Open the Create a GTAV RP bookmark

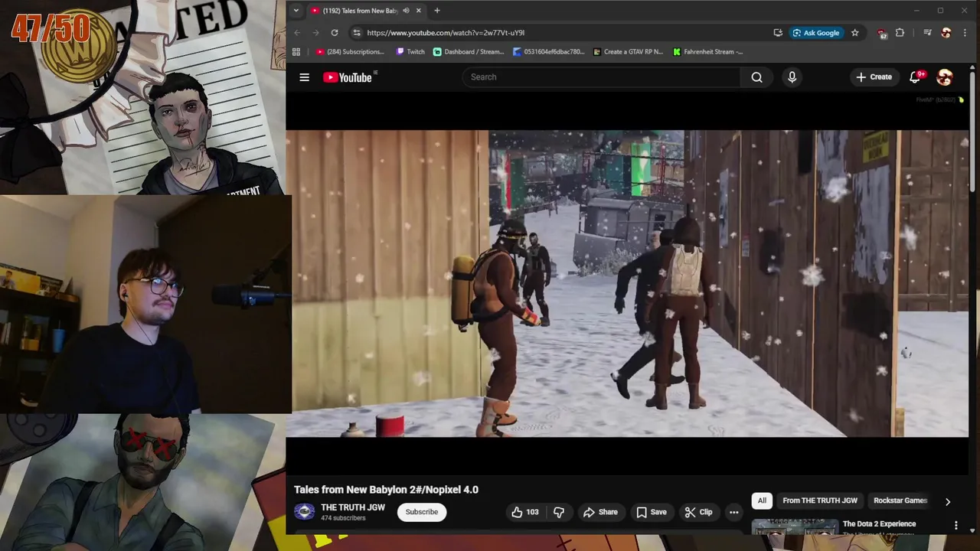629,52
